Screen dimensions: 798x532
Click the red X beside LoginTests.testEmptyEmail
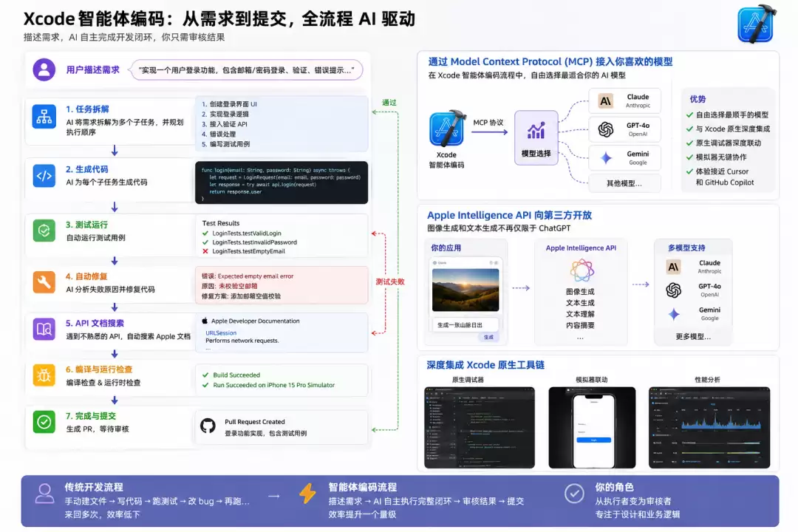pyautogui.click(x=205, y=251)
